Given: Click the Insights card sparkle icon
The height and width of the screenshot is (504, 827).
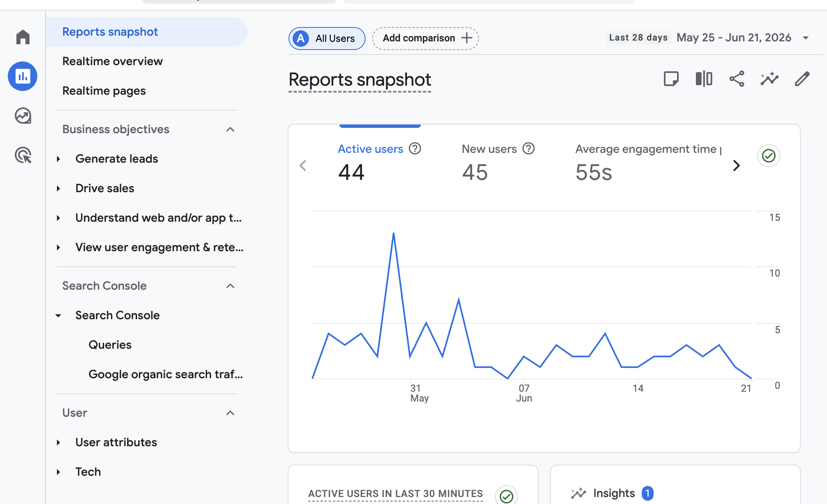Looking at the screenshot, I should [x=579, y=493].
